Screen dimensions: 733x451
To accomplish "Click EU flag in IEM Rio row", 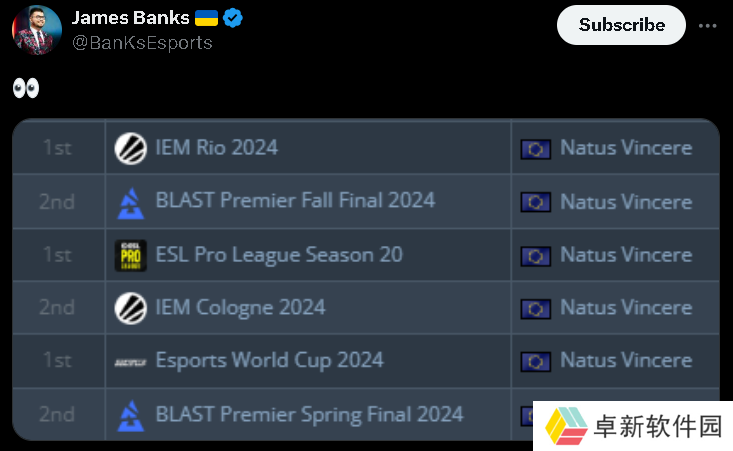I will click(x=536, y=150).
